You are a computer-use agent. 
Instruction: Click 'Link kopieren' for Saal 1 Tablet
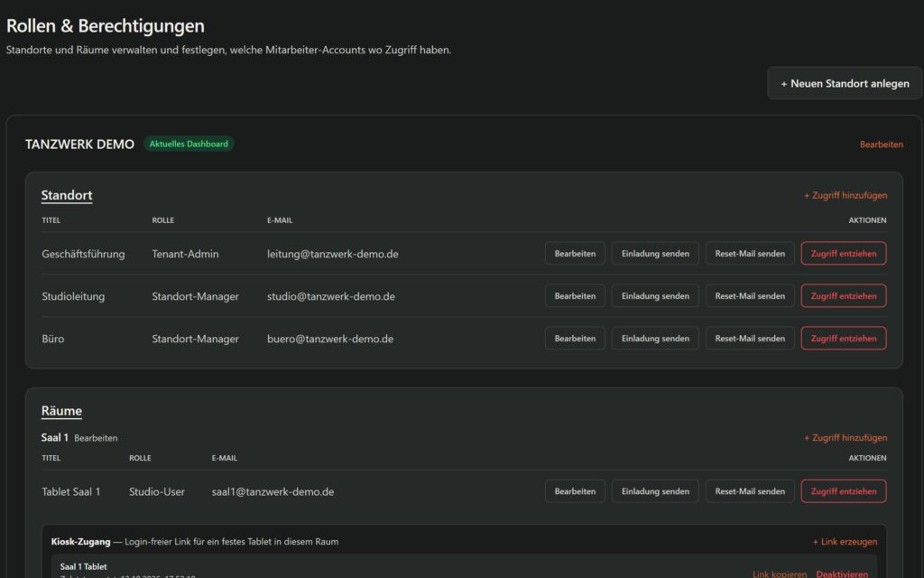(779, 573)
